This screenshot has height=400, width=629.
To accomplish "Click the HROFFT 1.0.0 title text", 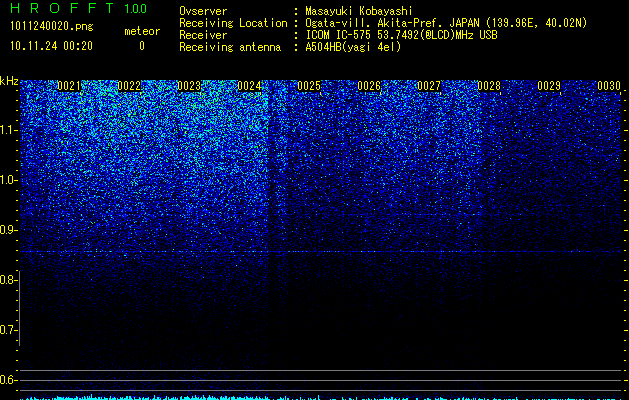I will point(78,8).
